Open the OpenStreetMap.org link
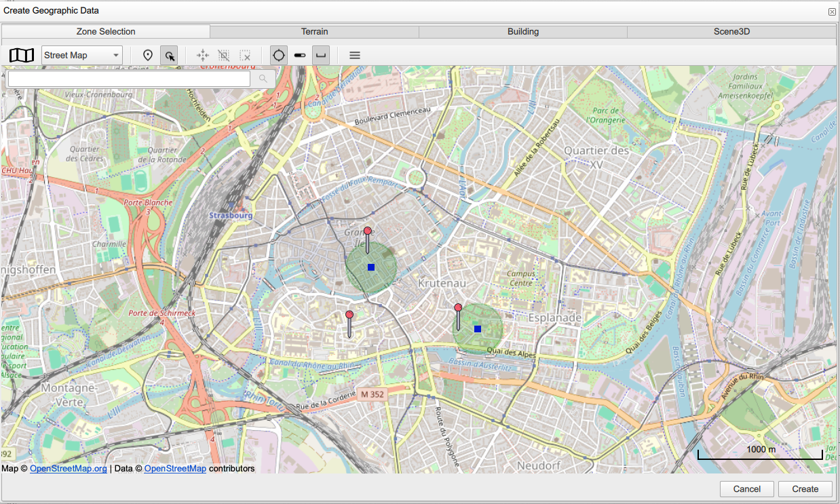 pyautogui.click(x=69, y=469)
